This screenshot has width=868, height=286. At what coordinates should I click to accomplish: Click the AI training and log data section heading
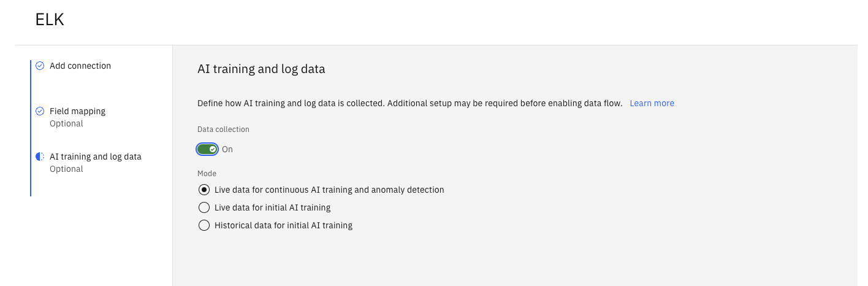tap(261, 69)
